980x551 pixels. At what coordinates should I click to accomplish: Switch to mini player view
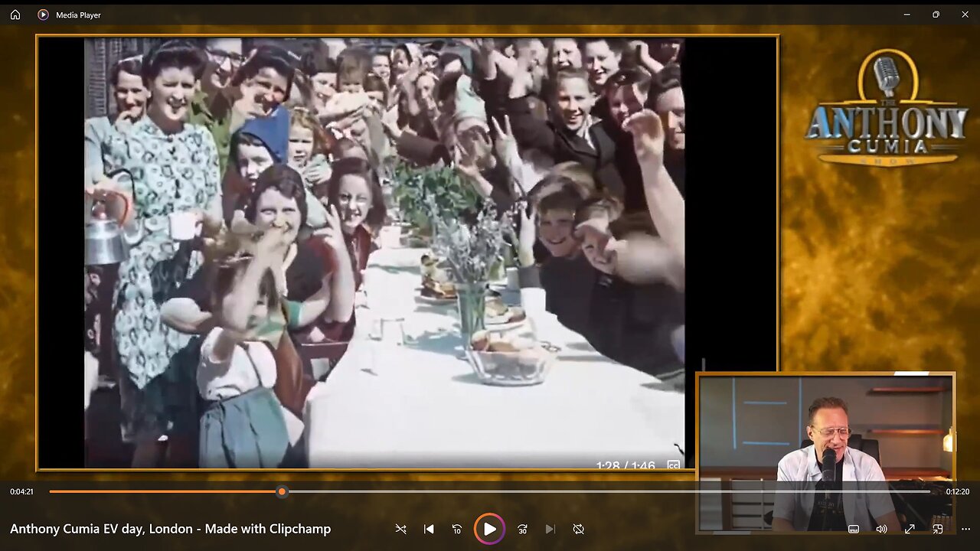pos(938,529)
